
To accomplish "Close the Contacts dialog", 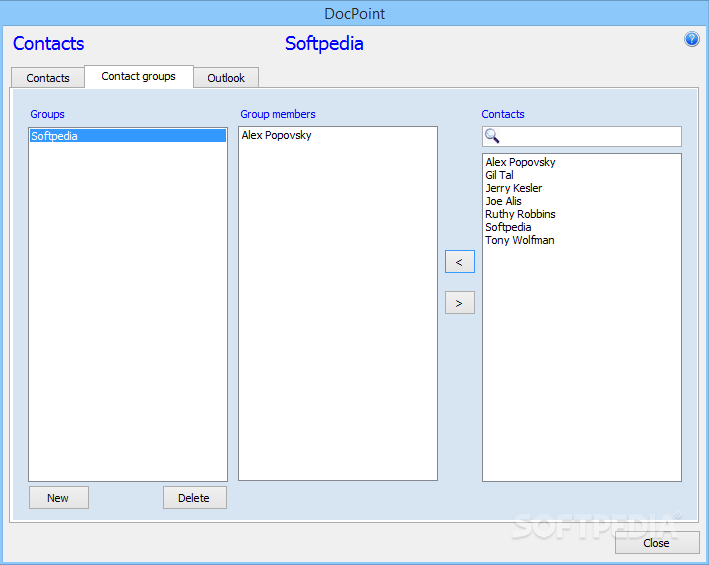I will (x=657, y=542).
